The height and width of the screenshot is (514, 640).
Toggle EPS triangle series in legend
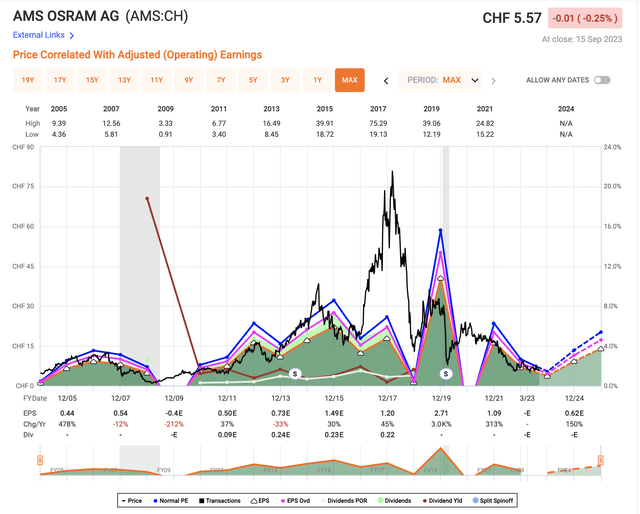pos(260,501)
